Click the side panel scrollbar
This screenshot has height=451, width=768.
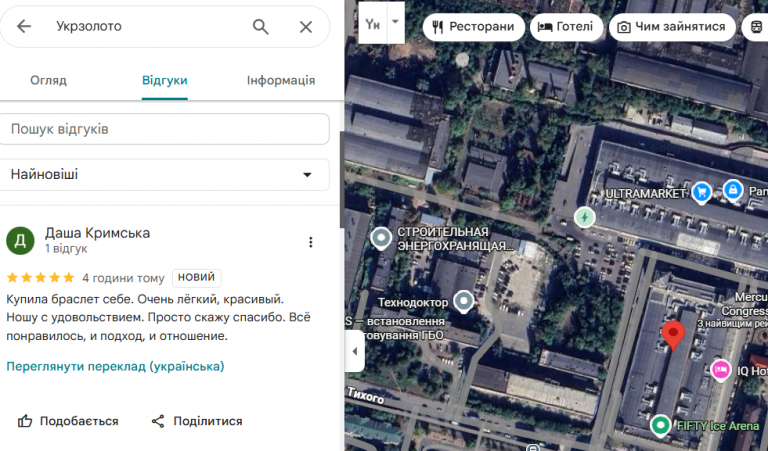tap(342, 179)
